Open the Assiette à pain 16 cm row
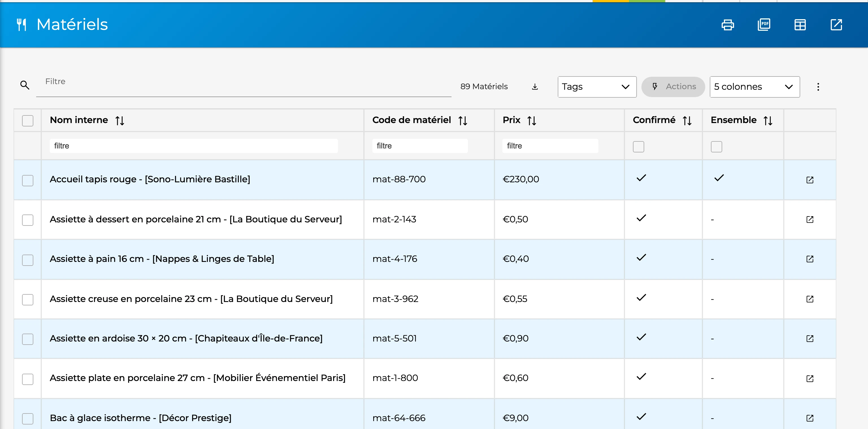This screenshot has height=429, width=868. 810,259
